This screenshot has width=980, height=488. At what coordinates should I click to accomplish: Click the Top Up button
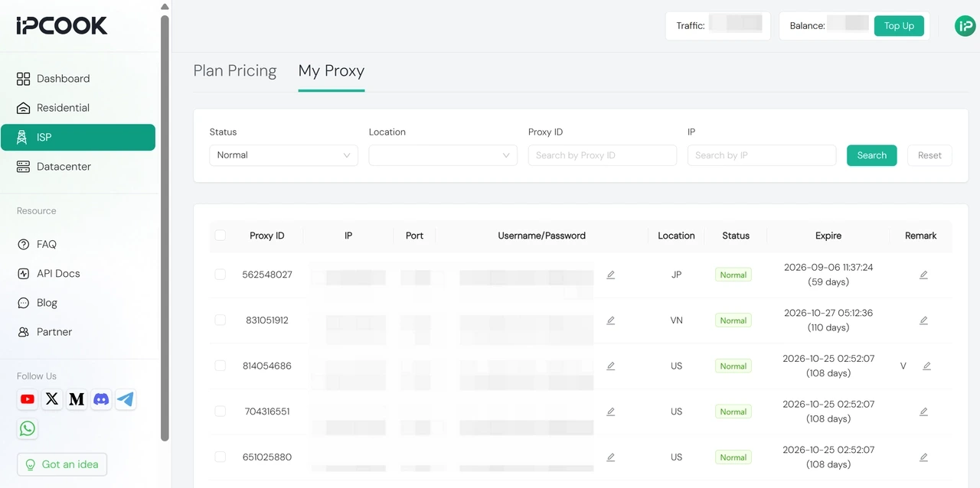(899, 26)
